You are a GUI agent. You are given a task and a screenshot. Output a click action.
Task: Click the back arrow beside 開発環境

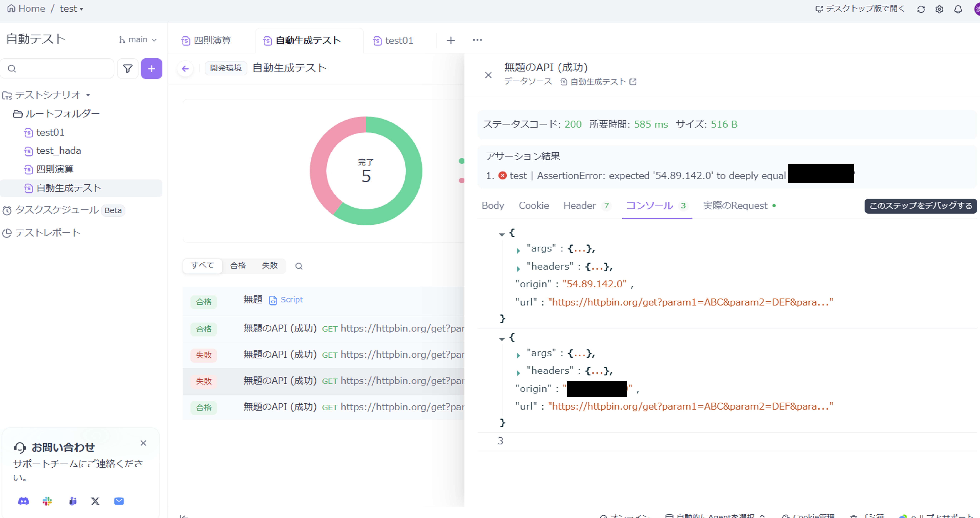(185, 68)
